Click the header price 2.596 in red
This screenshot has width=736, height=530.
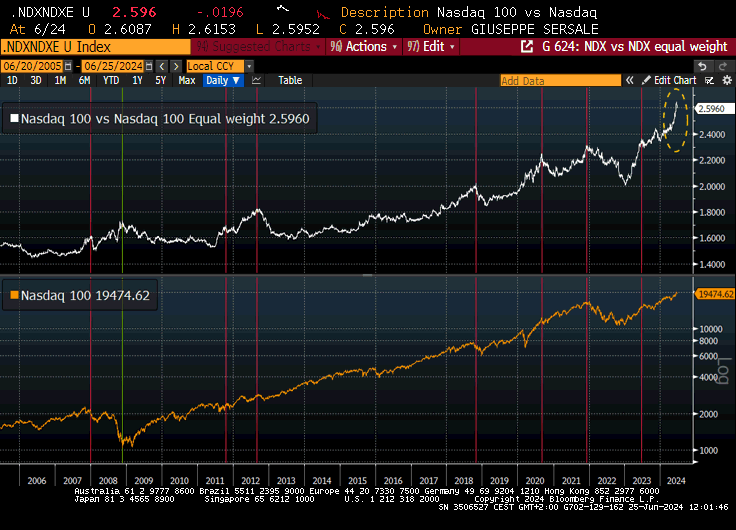(x=134, y=12)
